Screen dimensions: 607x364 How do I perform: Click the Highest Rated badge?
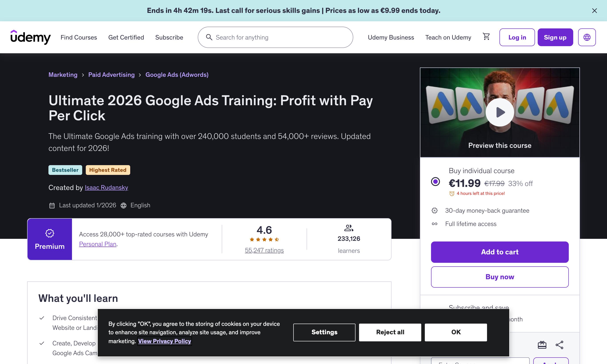[108, 170]
